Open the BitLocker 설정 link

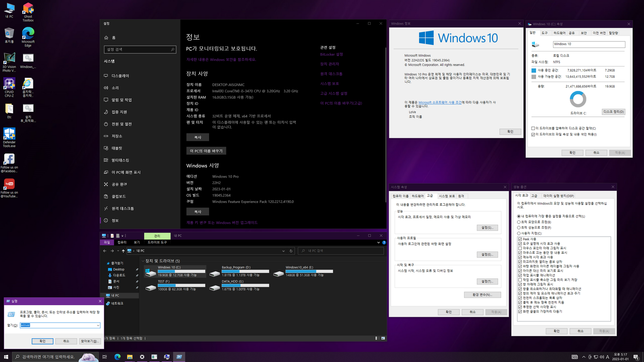(x=331, y=55)
